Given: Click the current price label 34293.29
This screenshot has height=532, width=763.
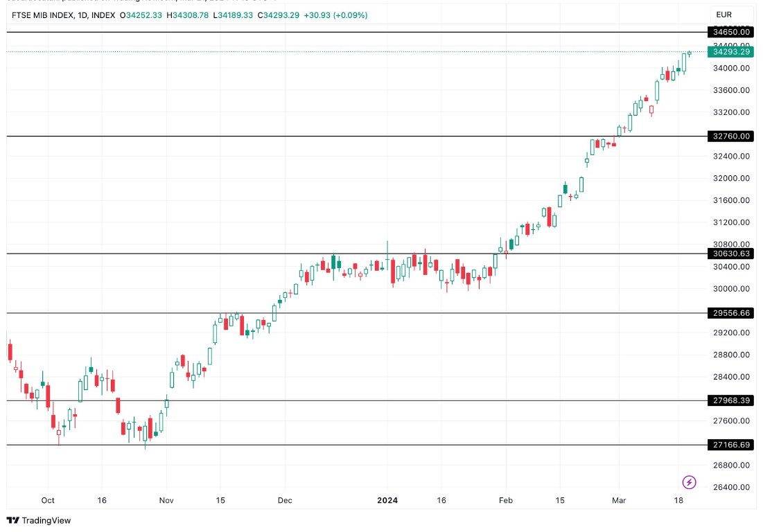Looking at the screenshot, I should coord(731,51).
